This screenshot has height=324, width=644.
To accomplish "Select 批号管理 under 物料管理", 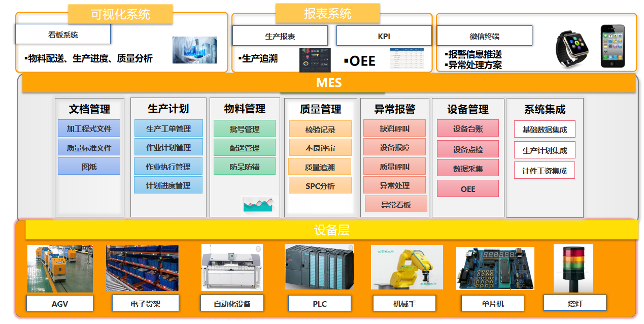I will (x=245, y=128).
